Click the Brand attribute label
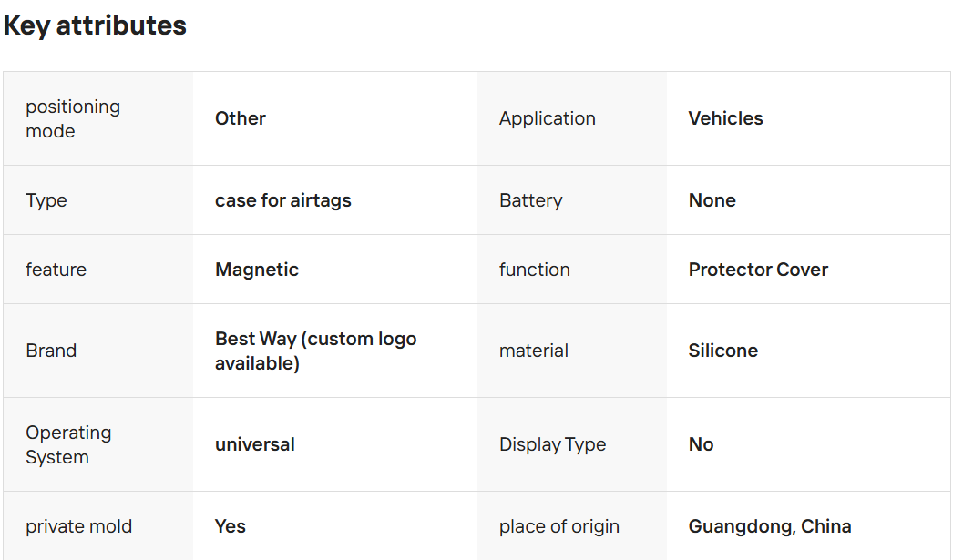 pyautogui.click(x=51, y=351)
